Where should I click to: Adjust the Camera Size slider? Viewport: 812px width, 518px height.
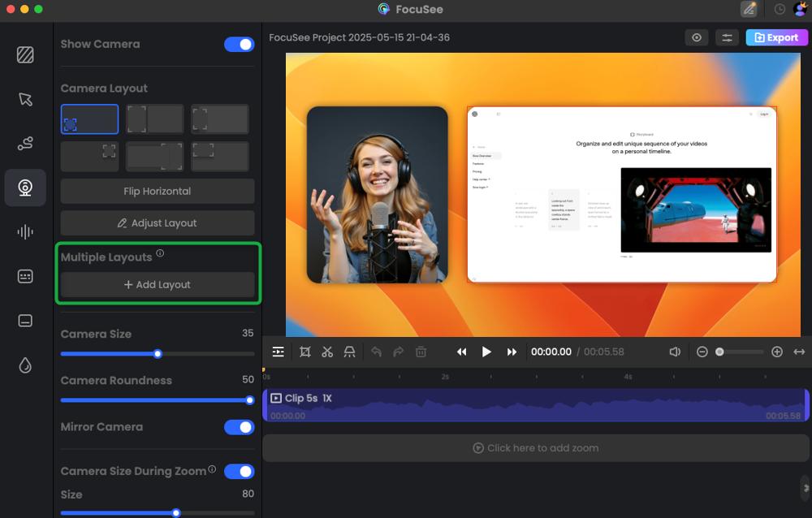(x=158, y=354)
